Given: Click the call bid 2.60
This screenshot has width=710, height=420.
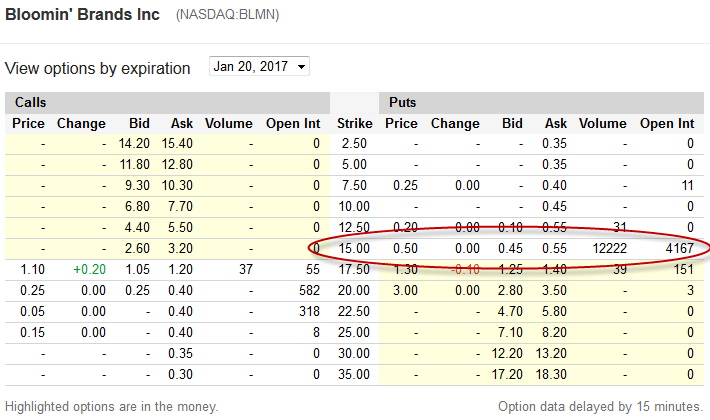Looking at the screenshot, I should (x=137, y=248).
